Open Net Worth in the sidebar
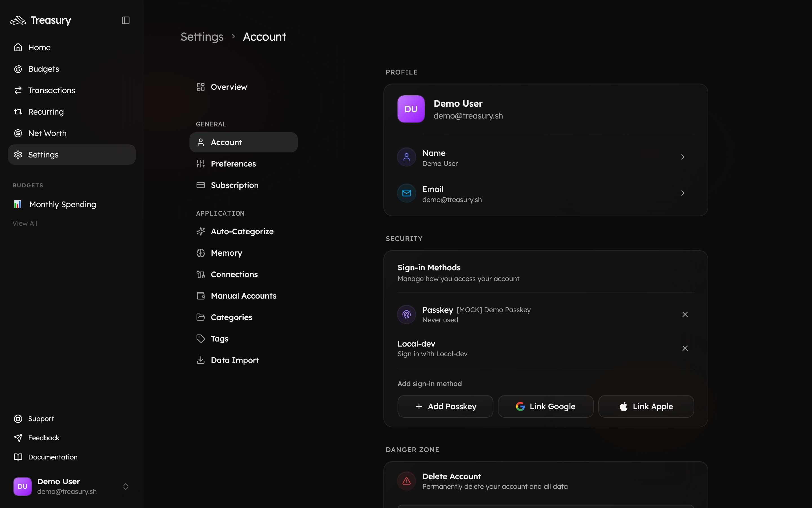The width and height of the screenshot is (812, 508). (72, 133)
